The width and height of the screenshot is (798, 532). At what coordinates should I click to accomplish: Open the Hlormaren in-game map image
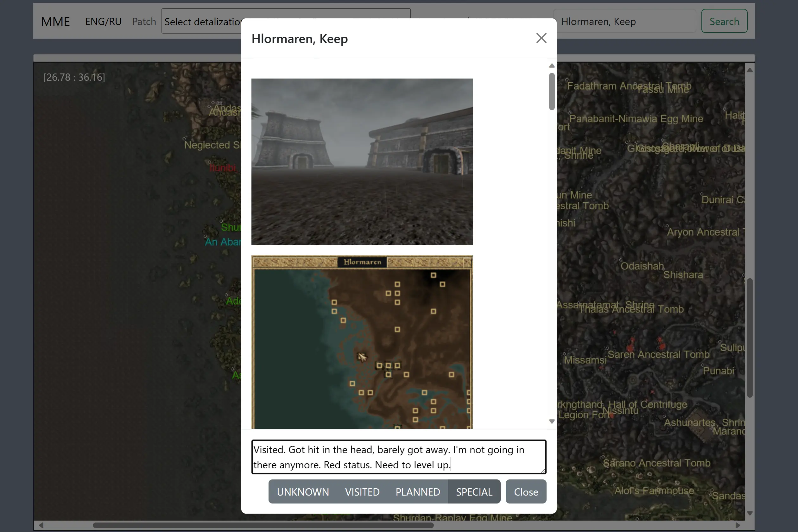point(362,342)
